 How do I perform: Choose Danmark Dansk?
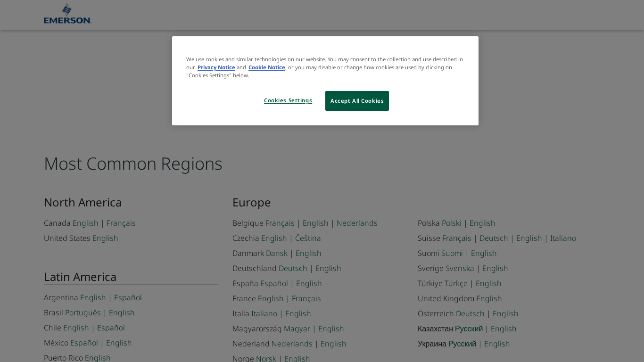point(277,253)
